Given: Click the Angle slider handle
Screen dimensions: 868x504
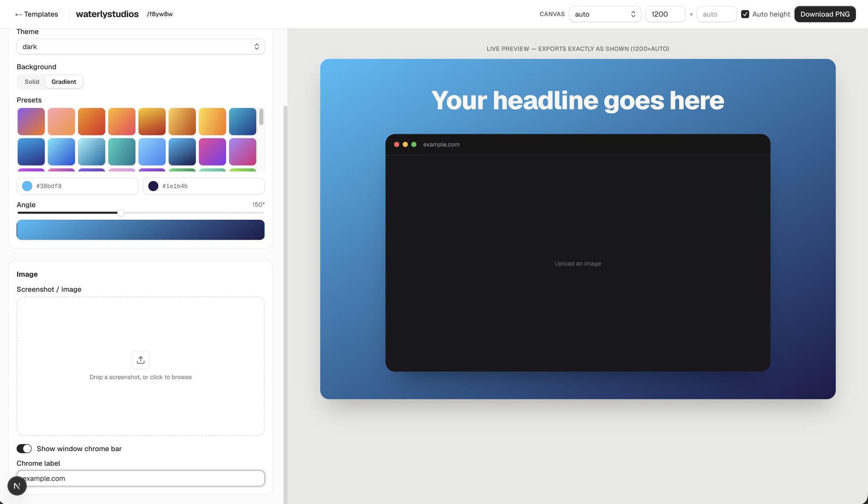Looking at the screenshot, I should tap(121, 213).
